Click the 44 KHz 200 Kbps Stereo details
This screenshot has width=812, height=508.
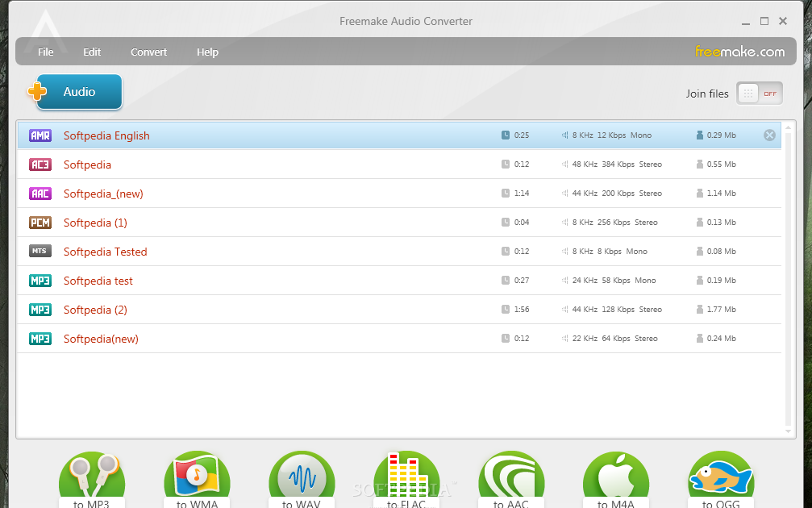click(617, 194)
